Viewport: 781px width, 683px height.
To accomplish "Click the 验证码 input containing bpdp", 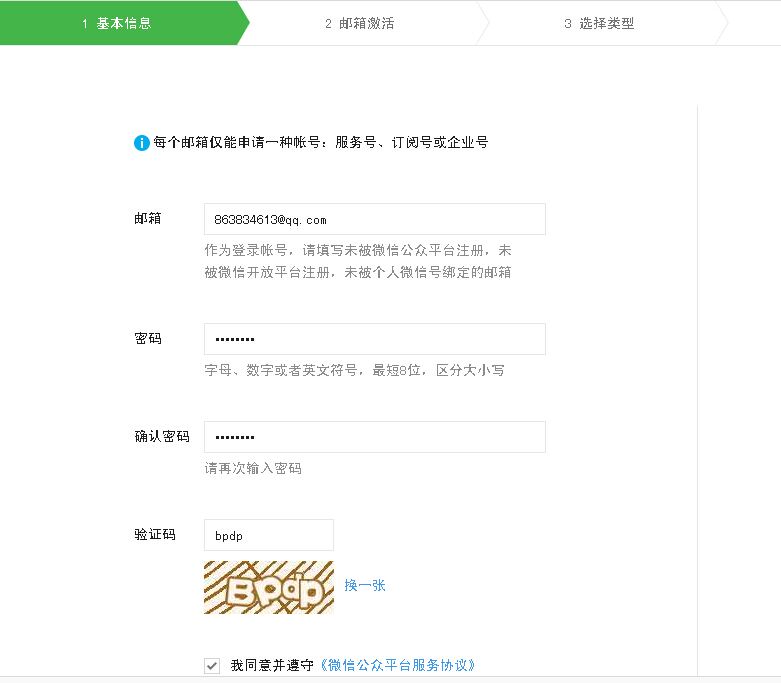I will [268, 535].
